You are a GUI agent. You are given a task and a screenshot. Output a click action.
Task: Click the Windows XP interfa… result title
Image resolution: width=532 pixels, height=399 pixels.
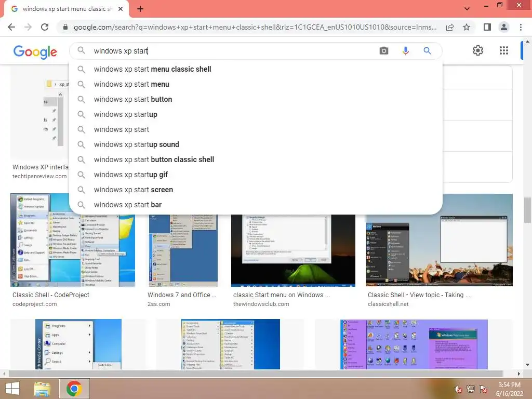pos(41,167)
